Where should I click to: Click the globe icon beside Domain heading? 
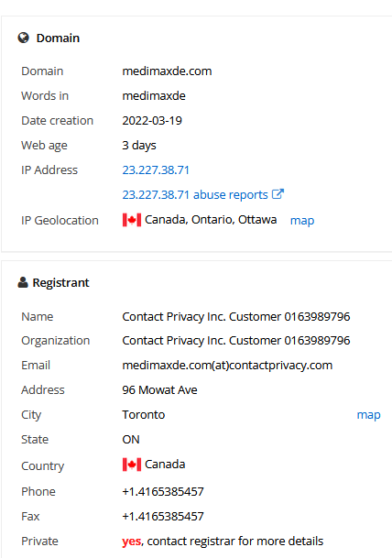[x=24, y=38]
